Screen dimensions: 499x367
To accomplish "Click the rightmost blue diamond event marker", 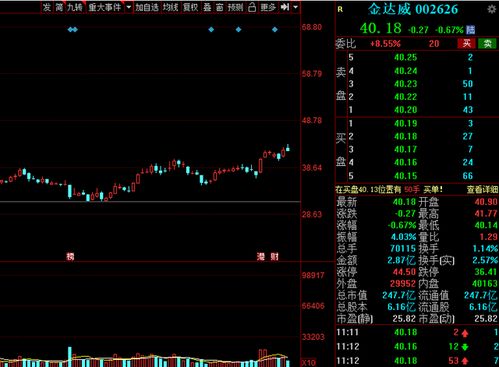I will pos(275,30).
